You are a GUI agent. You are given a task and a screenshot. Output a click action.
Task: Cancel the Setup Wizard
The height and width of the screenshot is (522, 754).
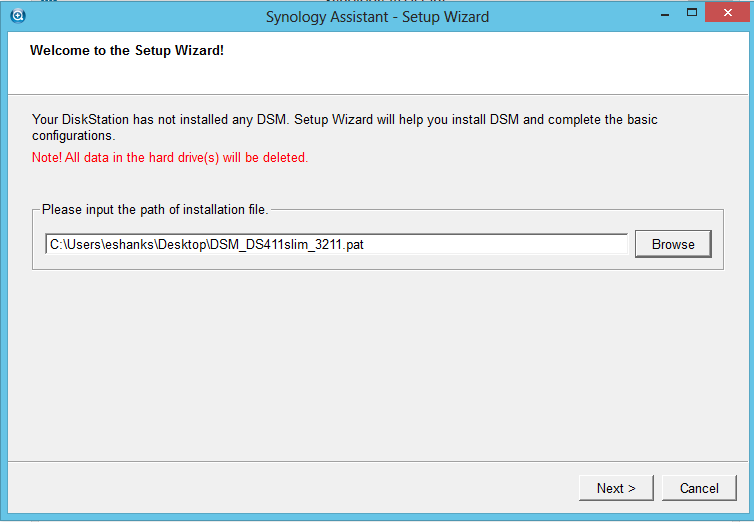pyautogui.click(x=699, y=488)
